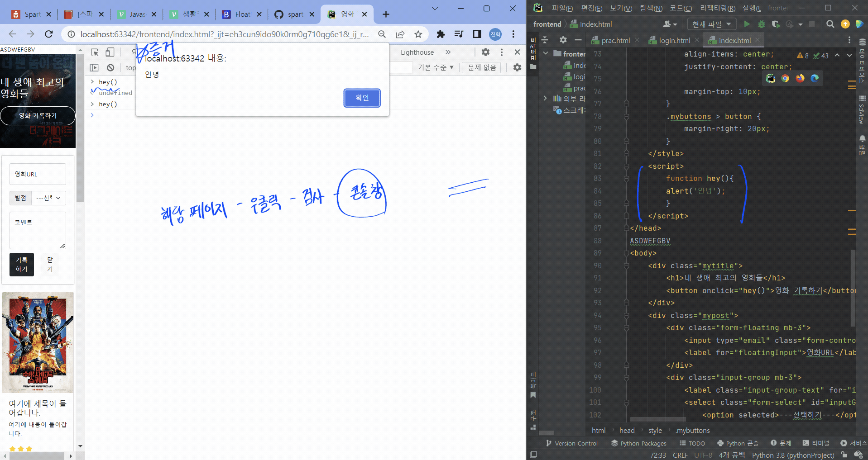This screenshot has height=460, width=868.
Task: Hide the project tool window with the minus icon
Action: tap(578, 40)
